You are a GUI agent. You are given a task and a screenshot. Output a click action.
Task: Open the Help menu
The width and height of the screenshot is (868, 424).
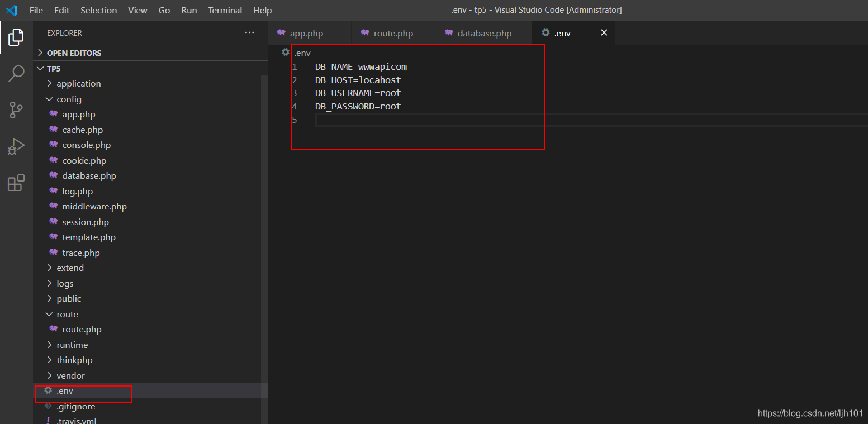click(x=262, y=10)
